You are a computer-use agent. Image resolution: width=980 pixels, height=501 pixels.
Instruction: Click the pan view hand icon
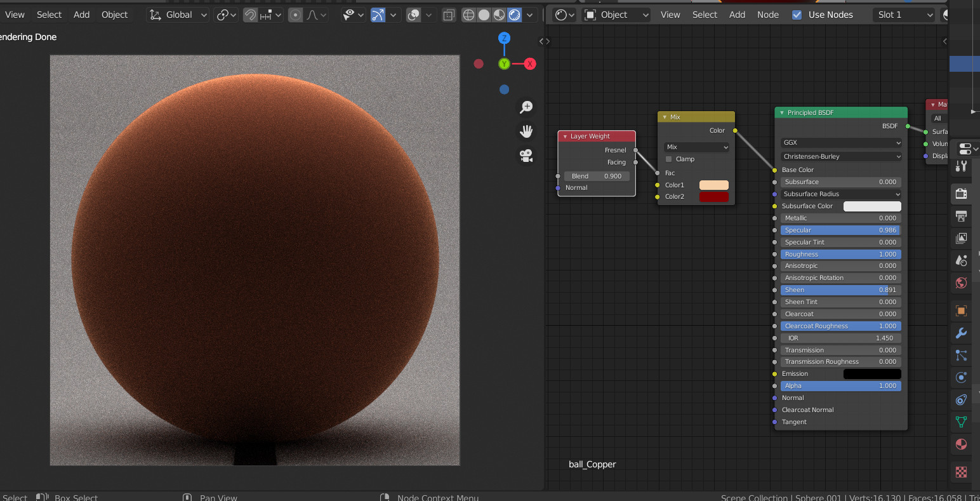pos(526,131)
